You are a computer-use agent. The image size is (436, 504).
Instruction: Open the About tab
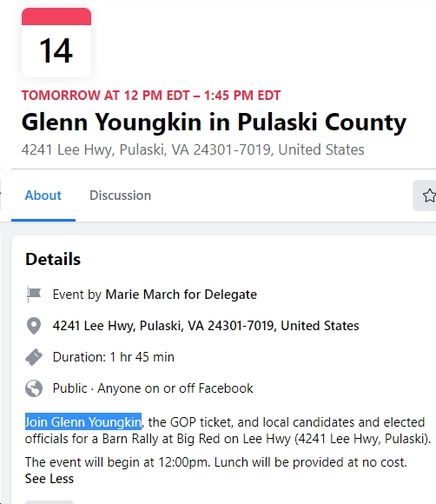point(43,196)
